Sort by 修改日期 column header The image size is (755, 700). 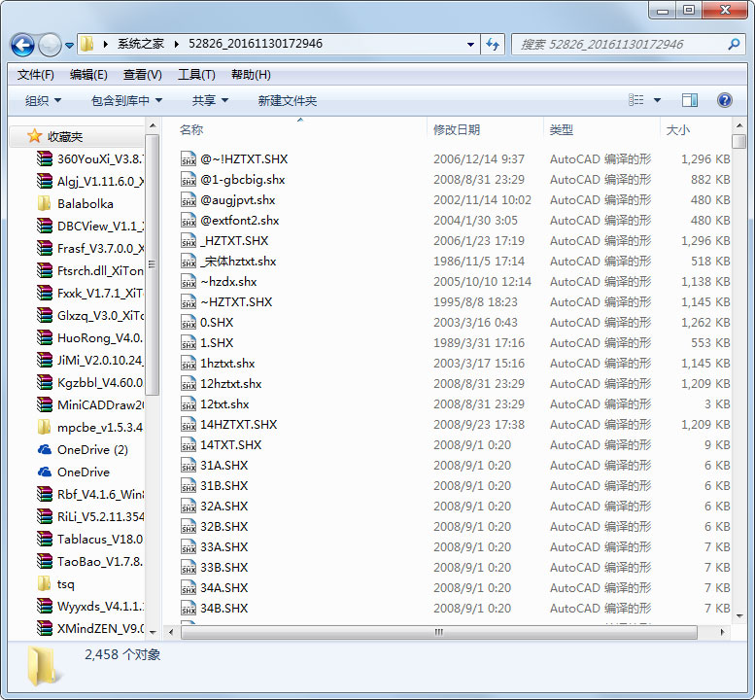[457, 130]
